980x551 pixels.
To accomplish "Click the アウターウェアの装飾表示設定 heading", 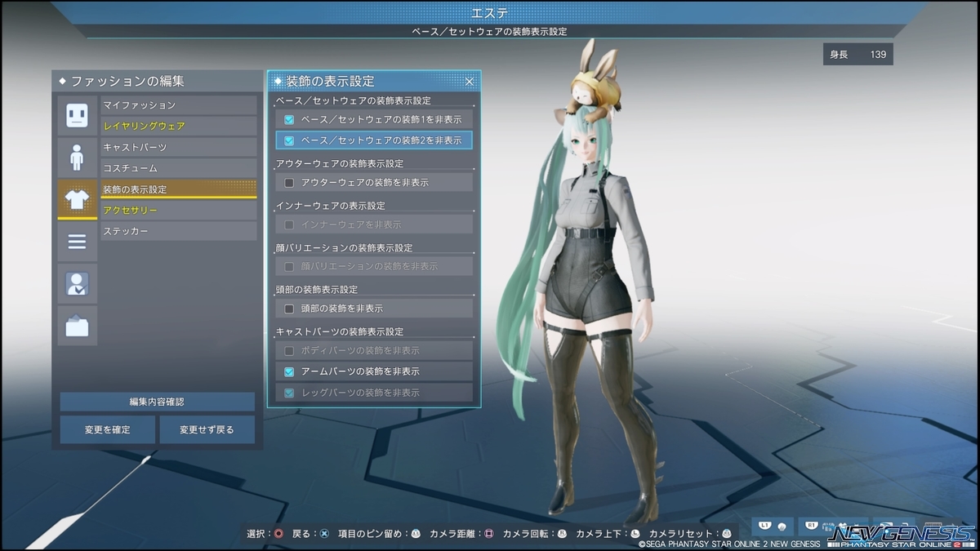I will 340,163.
